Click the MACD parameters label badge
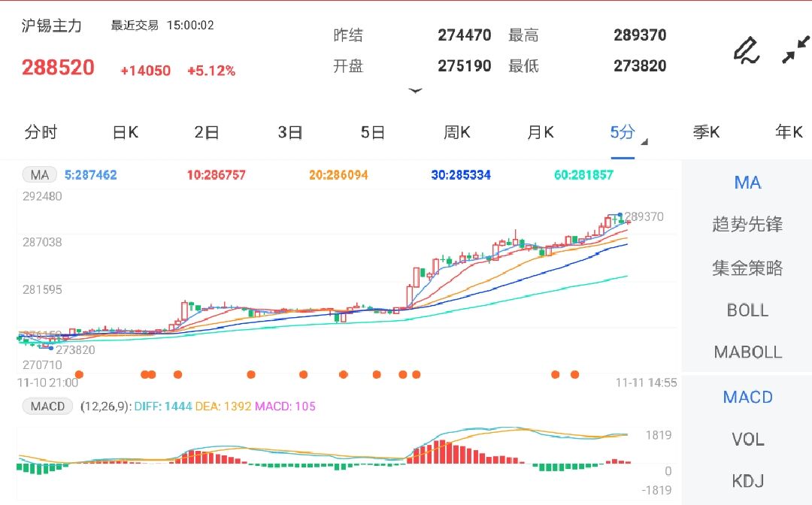 point(47,407)
